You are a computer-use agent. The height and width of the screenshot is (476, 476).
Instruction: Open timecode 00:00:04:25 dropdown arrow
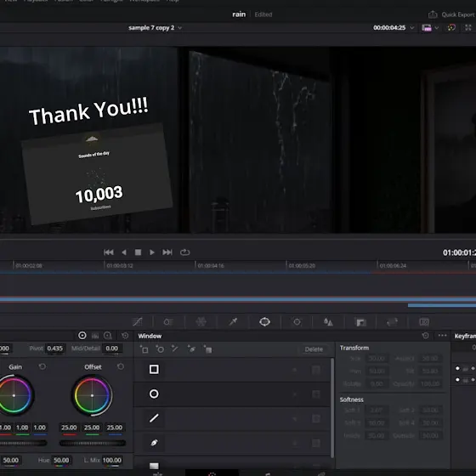pyautogui.click(x=412, y=27)
